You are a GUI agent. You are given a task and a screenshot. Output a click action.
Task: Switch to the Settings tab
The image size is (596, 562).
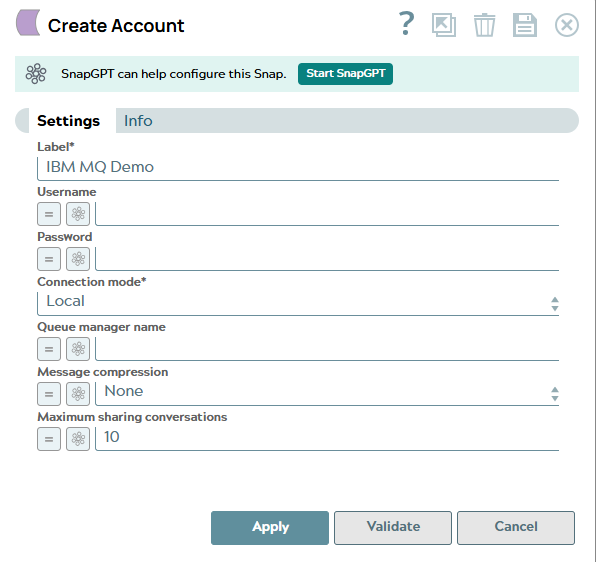pyautogui.click(x=68, y=121)
